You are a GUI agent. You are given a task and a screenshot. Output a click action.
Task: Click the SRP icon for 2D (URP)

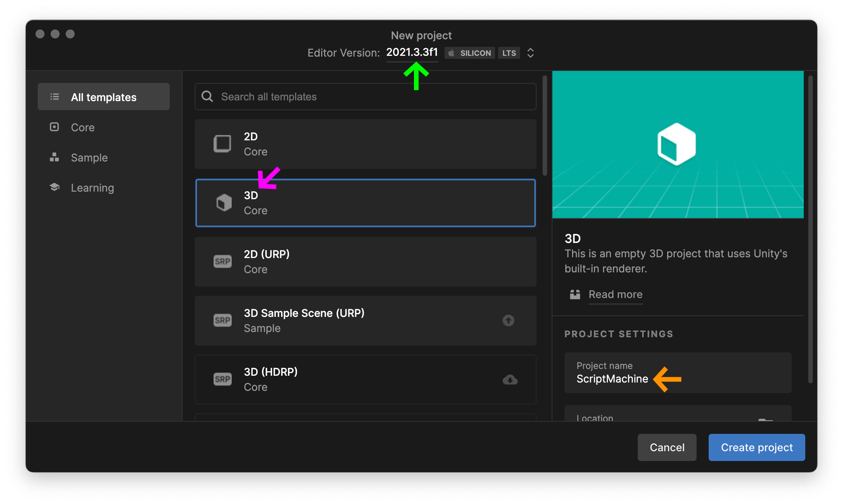point(222,261)
